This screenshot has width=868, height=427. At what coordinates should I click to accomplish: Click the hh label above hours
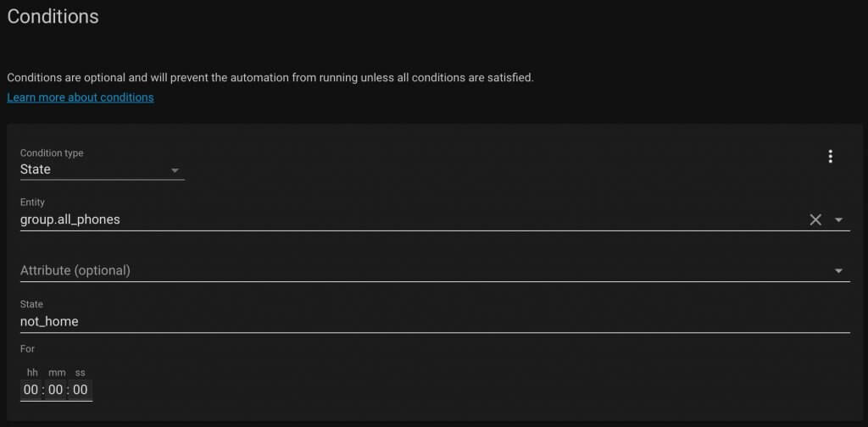32,373
